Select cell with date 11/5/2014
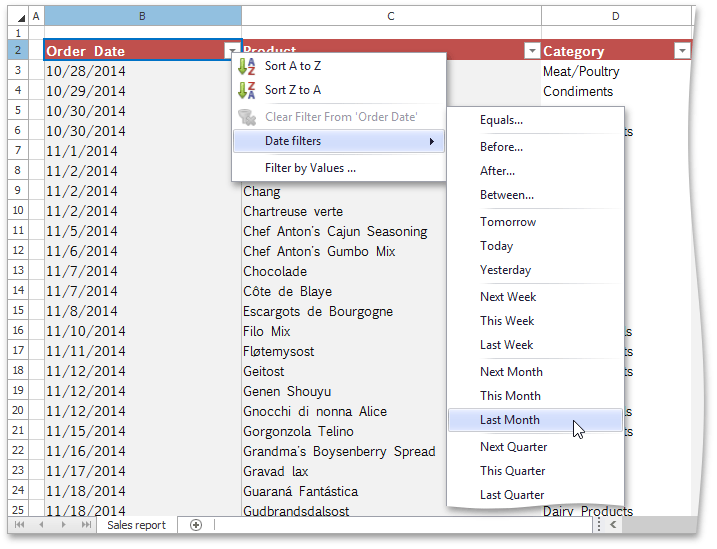This screenshot has width=717, height=549. pos(143,231)
